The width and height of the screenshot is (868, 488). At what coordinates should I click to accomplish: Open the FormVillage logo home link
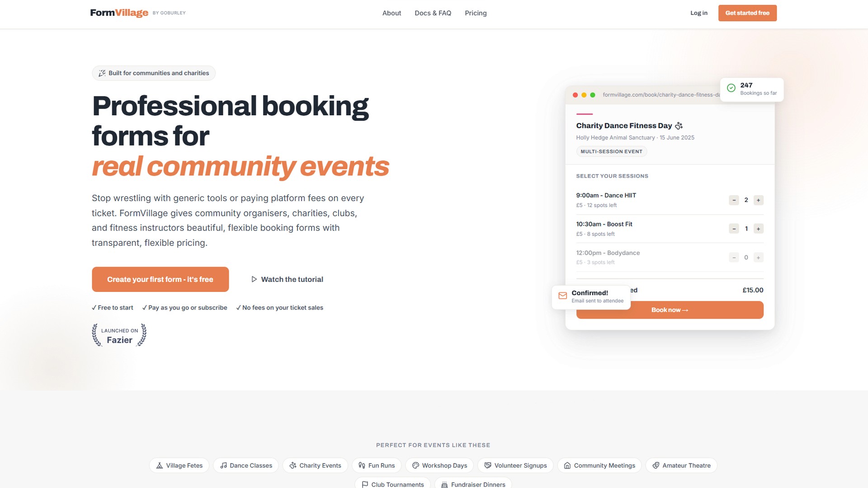point(119,13)
